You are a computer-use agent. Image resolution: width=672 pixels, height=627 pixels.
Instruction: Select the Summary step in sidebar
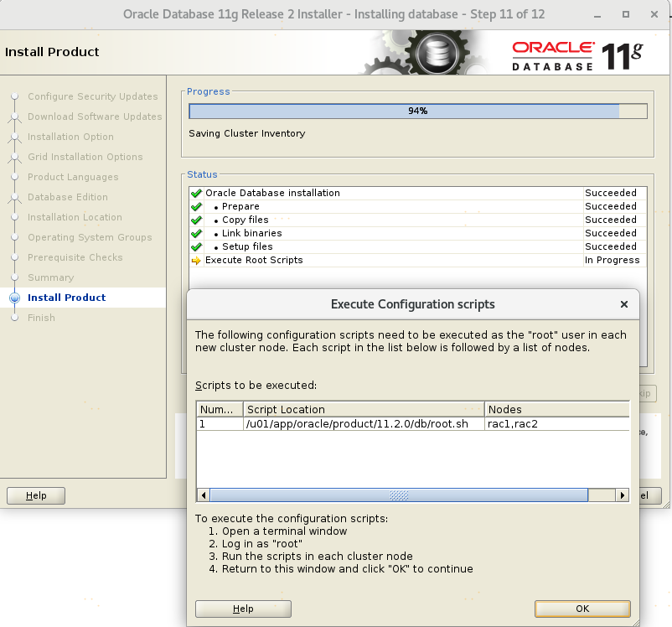[x=50, y=277]
